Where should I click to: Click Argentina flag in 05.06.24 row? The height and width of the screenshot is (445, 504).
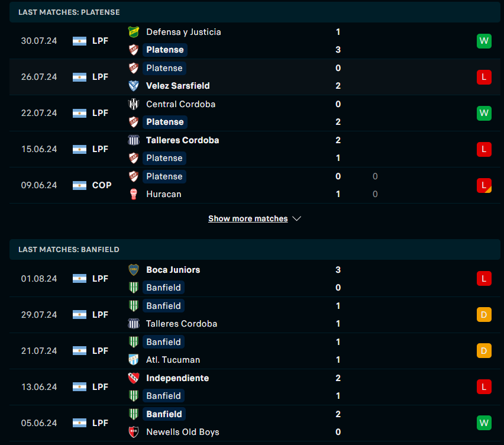click(79, 423)
